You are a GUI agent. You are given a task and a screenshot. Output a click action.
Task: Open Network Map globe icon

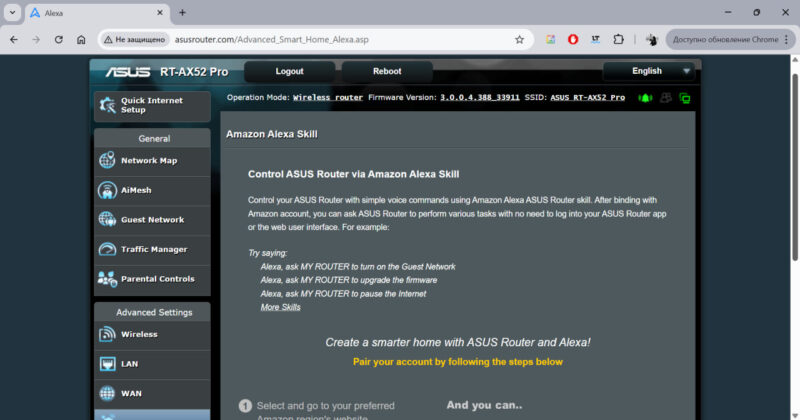tap(107, 160)
